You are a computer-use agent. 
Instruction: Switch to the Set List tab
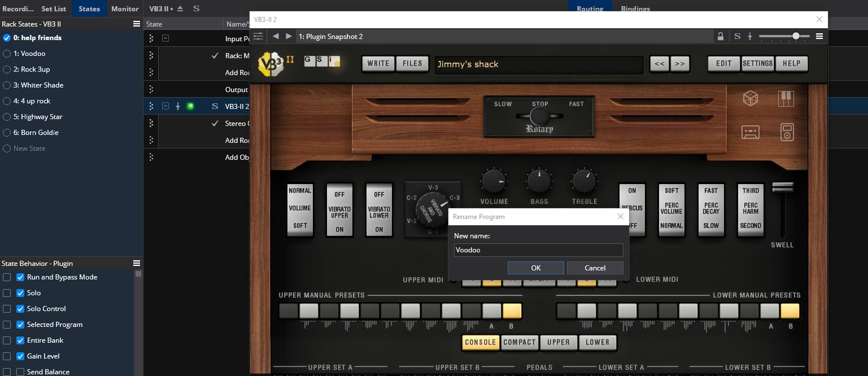coord(54,8)
